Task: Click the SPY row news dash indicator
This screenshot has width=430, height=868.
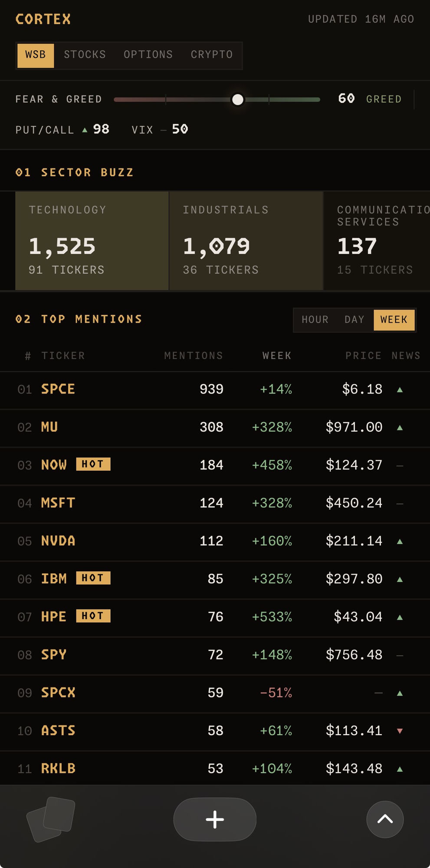Action: tap(400, 655)
